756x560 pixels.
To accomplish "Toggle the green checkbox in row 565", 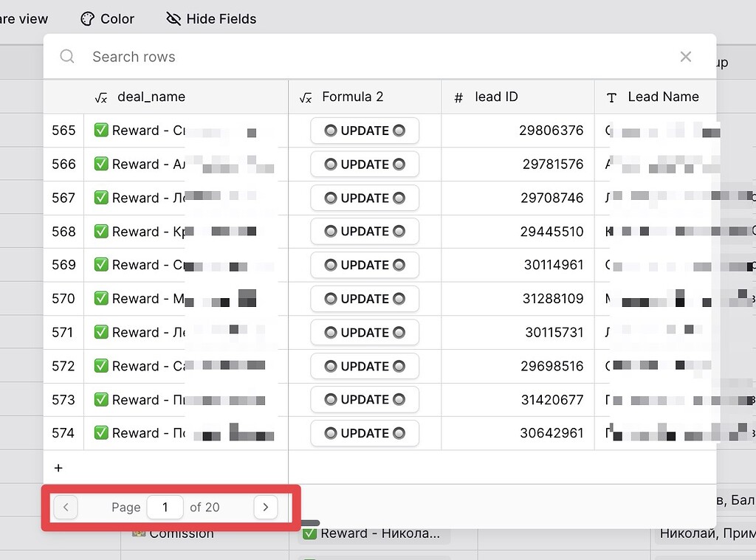I will click(102, 131).
